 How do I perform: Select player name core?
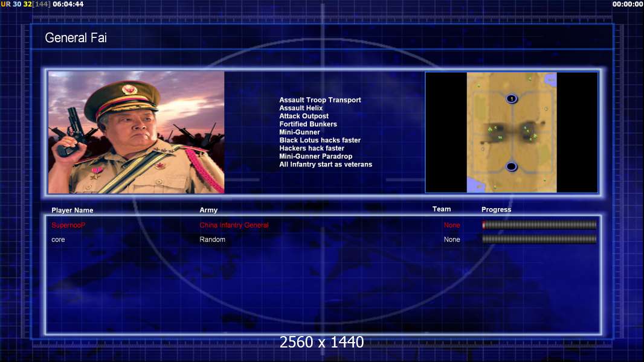[58, 240]
